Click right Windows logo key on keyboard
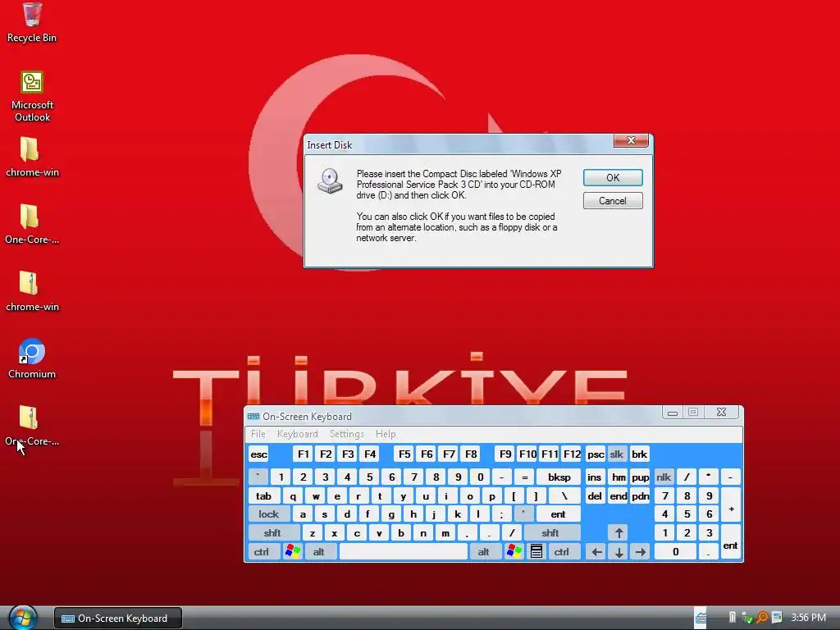This screenshot has width=840, height=630. tap(514, 551)
